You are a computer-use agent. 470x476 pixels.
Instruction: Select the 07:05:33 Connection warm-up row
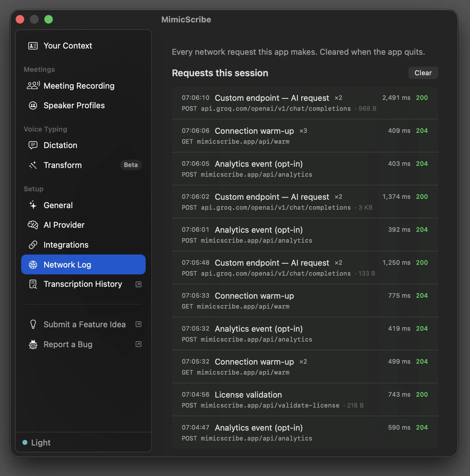click(x=305, y=301)
